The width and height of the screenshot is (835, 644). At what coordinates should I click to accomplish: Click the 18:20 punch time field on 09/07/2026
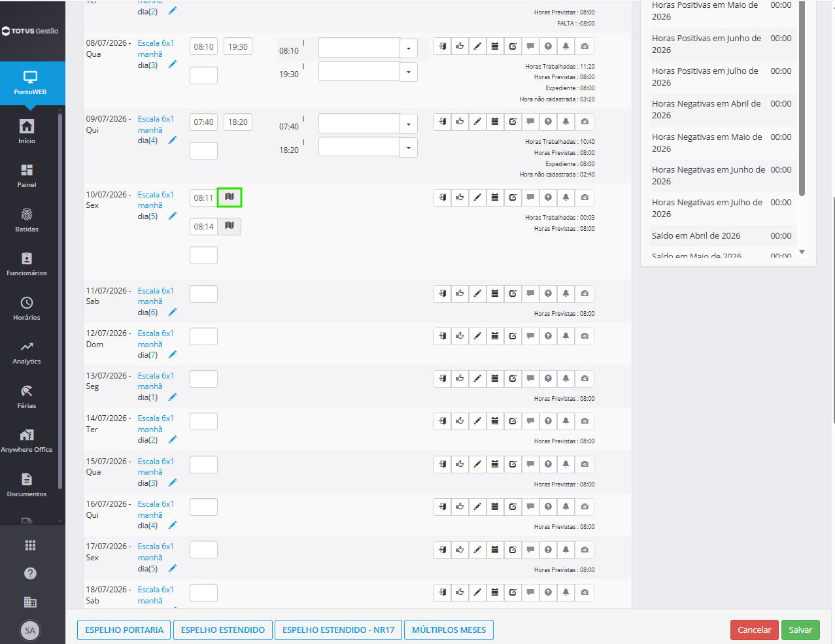point(238,122)
